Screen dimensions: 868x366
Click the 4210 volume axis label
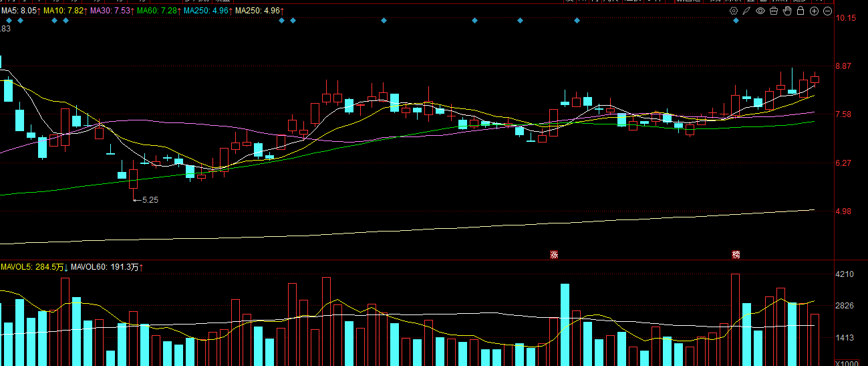[x=845, y=274]
